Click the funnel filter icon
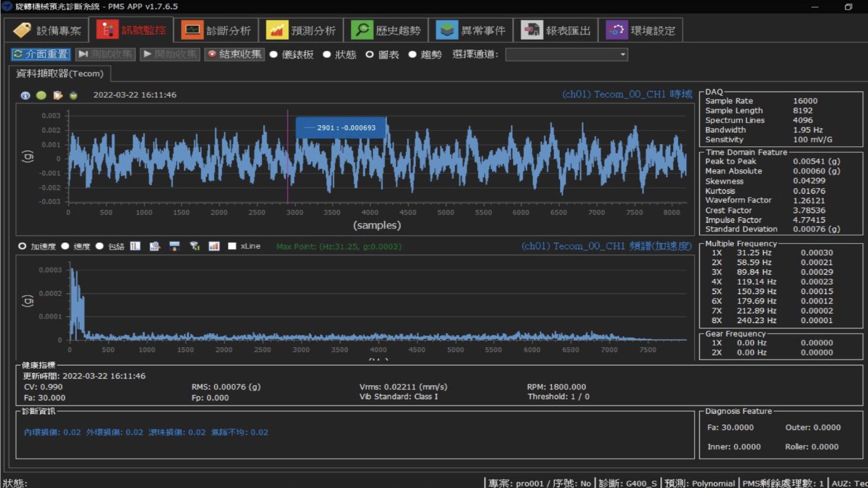Screen dimensions: 868x488 pyautogui.click(x=194, y=246)
